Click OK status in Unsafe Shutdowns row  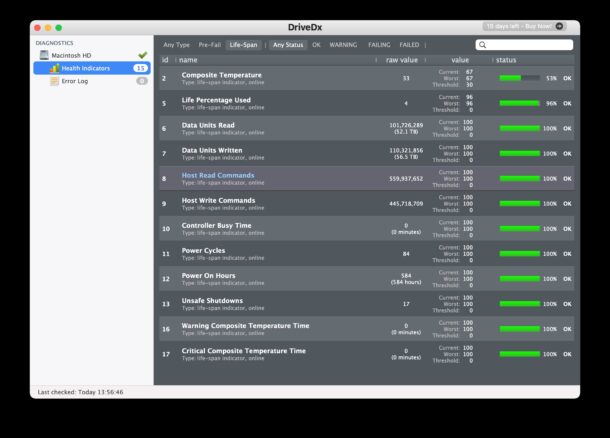[x=567, y=304]
